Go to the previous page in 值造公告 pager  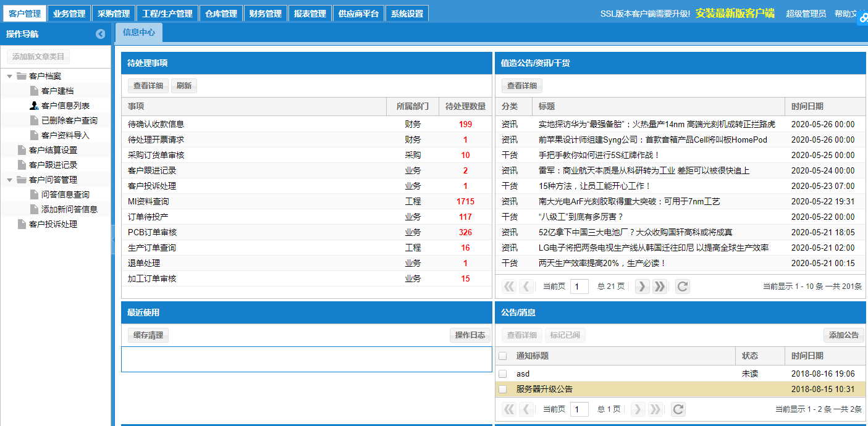[526, 286]
